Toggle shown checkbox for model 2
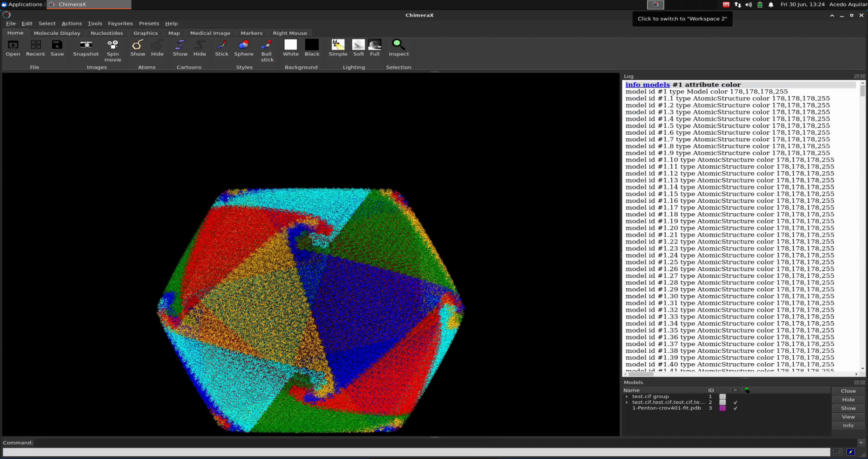Screen dimensions: 868x459 pyautogui.click(x=735, y=403)
